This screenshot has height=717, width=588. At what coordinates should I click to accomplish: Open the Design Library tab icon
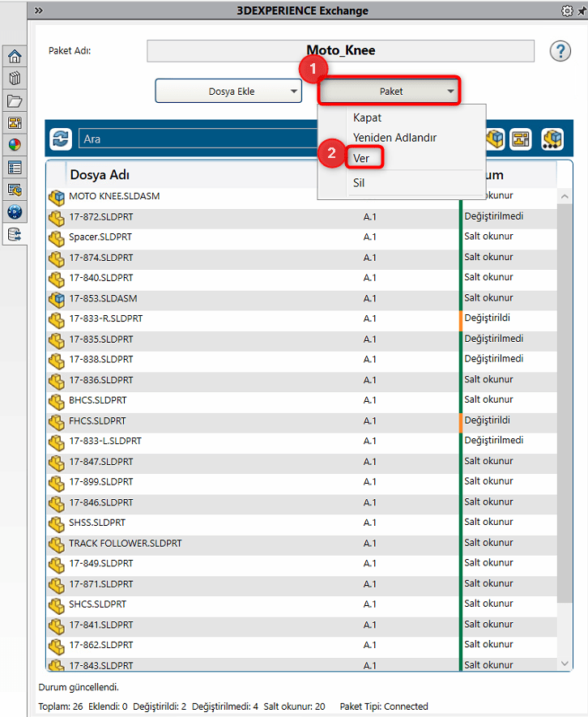pos(15,79)
